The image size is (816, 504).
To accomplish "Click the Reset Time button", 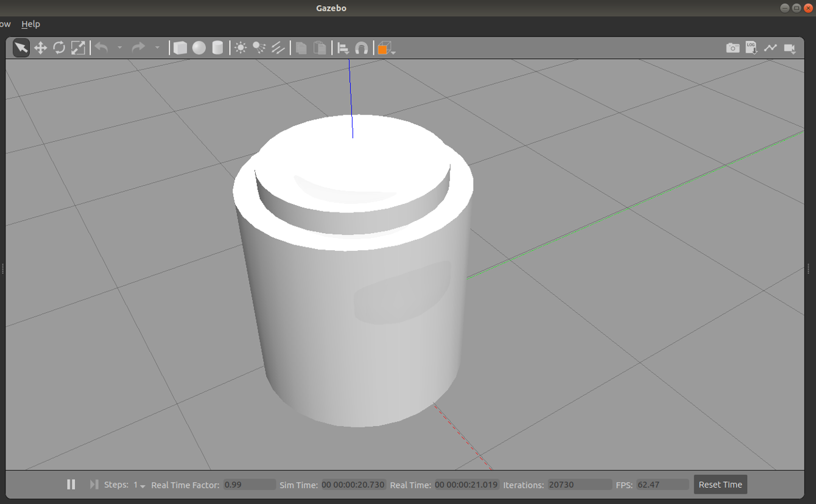I will point(720,485).
